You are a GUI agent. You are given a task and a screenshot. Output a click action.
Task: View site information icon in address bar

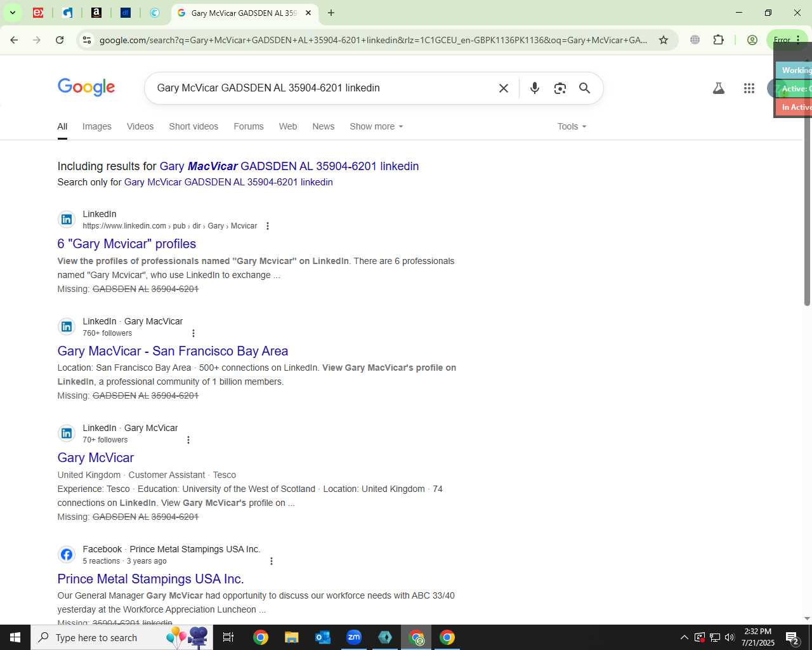point(87,40)
